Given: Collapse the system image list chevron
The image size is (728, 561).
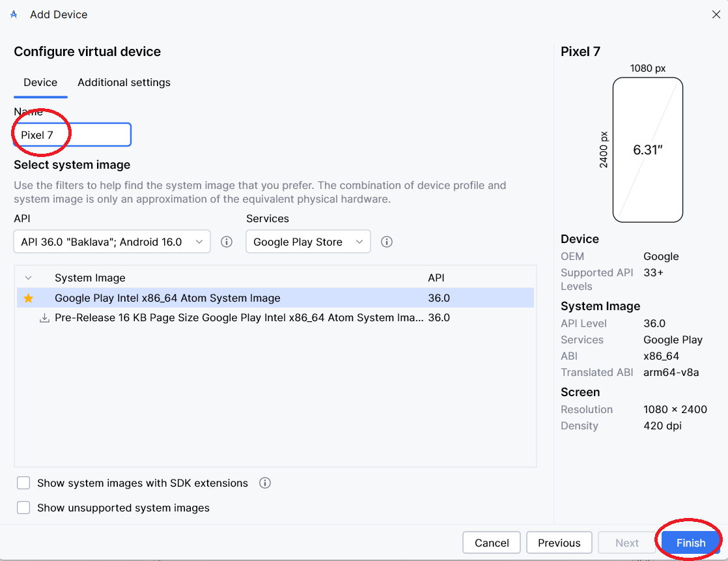Looking at the screenshot, I should [28, 278].
